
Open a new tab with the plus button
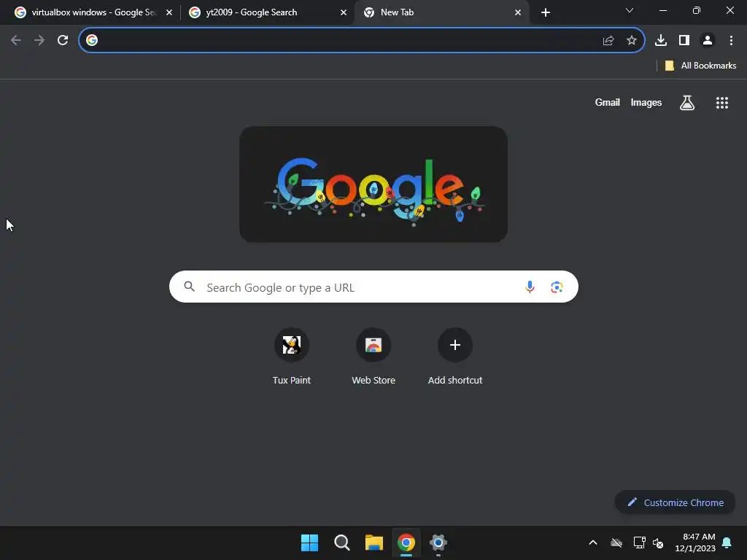(x=546, y=12)
